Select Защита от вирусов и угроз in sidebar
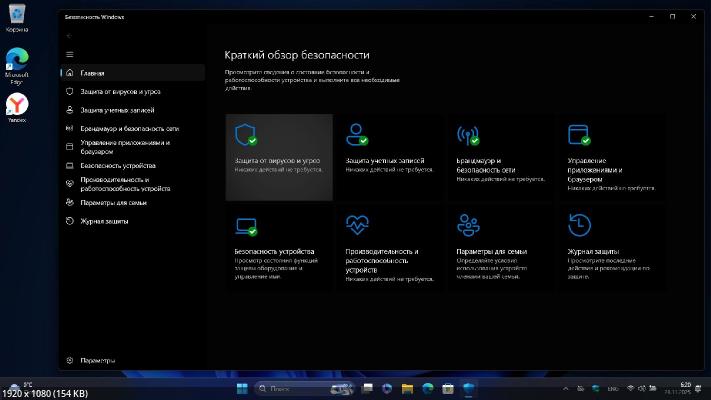711x400 pixels. (x=120, y=91)
